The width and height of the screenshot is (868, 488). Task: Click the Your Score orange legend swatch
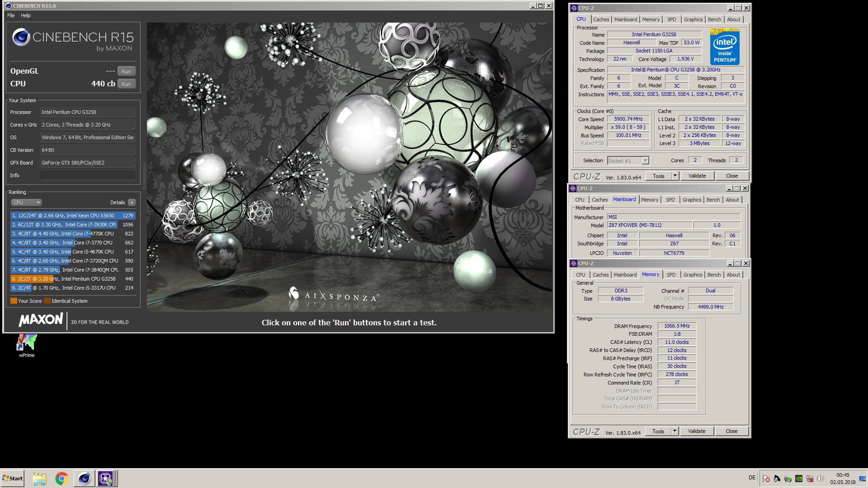[x=14, y=301]
